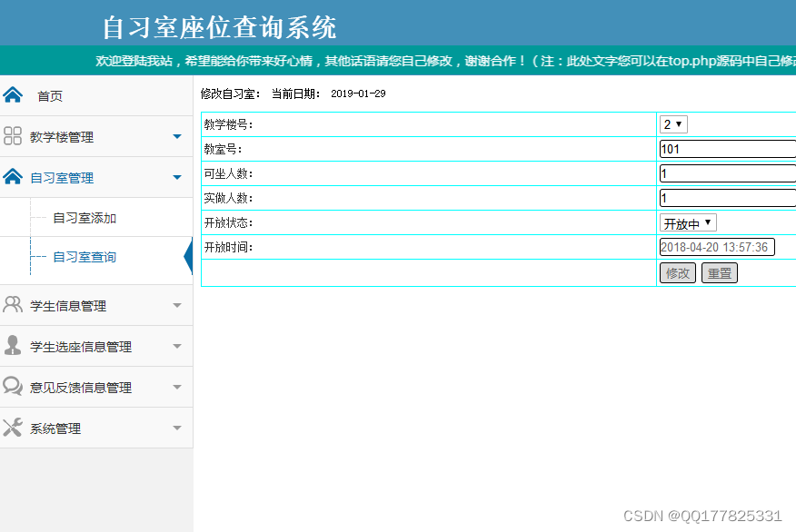Image resolution: width=796 pixels, height=532 pixels.
Task: Click the 教学楼号: label
Action: [228, 124]
